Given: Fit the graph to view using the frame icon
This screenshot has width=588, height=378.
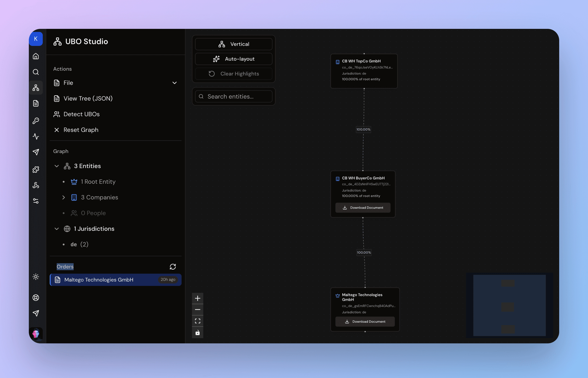Looking at the screenshot, I should 197,321.
